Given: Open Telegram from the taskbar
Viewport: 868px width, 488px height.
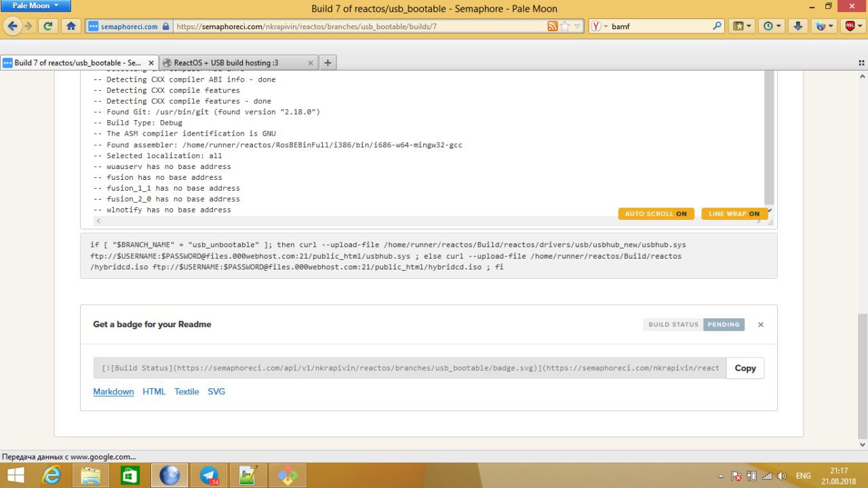Looking at the screenshot, I should 209,476.
